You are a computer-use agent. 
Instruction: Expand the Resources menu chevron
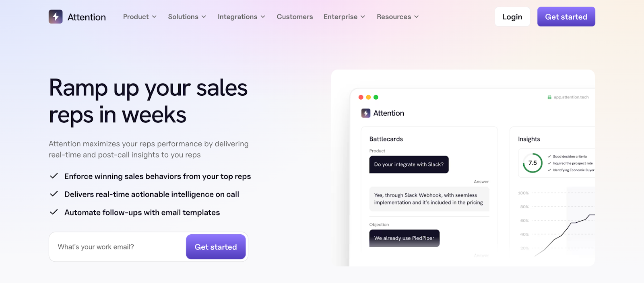coord(417,17)
